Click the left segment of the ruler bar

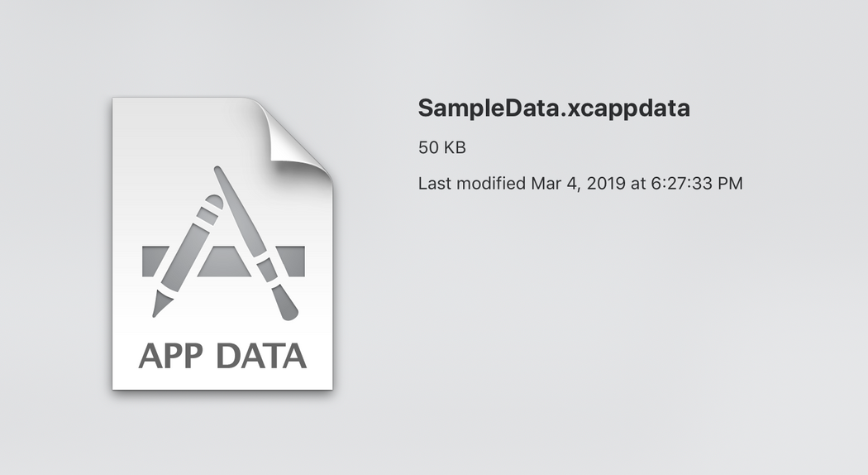155,261
